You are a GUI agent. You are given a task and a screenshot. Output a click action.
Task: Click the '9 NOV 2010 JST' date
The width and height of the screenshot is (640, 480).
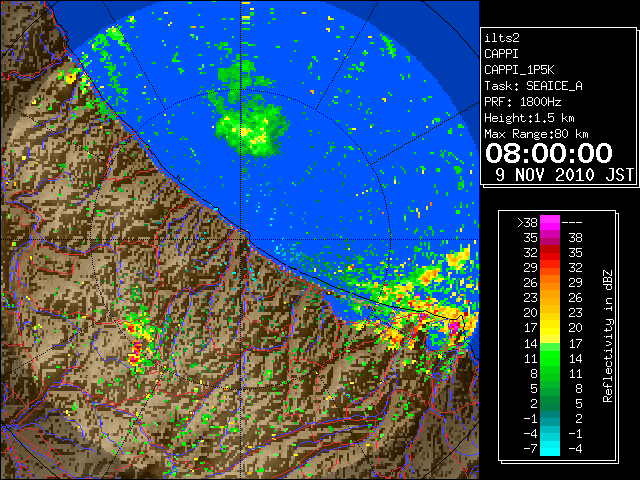pyautogui.click(x=564, y=175)
